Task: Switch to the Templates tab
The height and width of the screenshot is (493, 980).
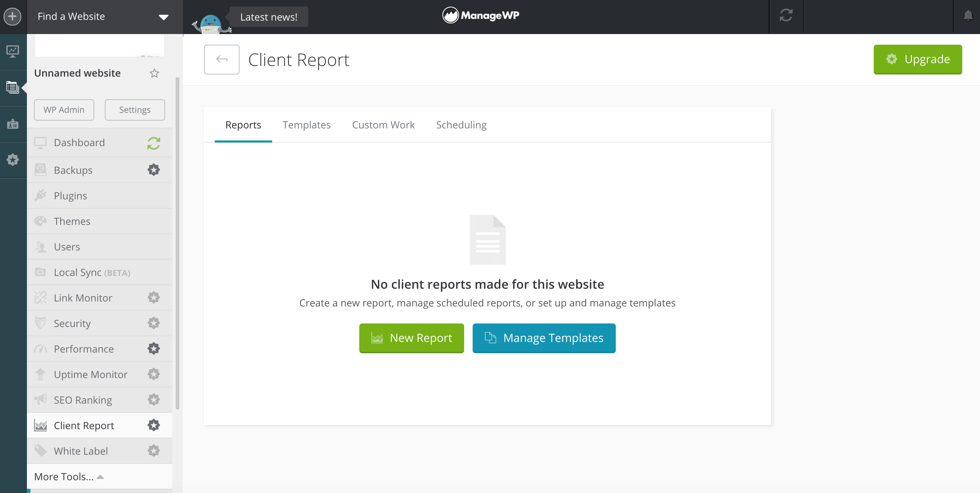Action: coord(306,125)
